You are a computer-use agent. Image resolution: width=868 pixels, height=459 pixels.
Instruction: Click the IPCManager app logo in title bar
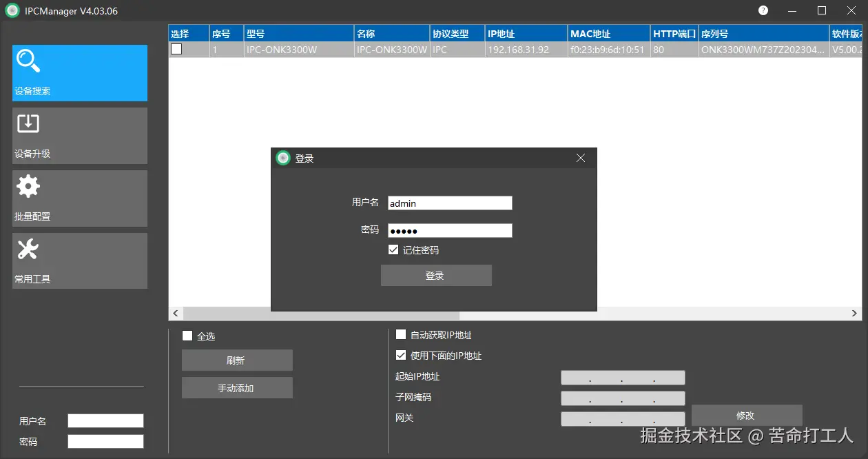coord(12,10)
